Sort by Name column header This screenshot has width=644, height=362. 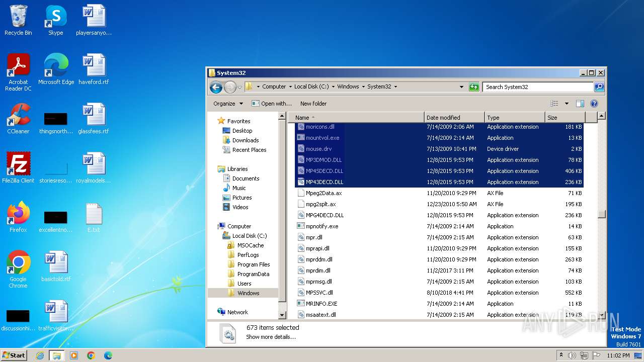[x=356, y=118]
